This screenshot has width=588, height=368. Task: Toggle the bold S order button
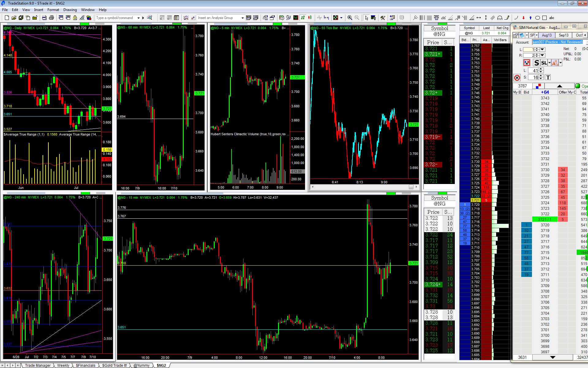point(537,63)
